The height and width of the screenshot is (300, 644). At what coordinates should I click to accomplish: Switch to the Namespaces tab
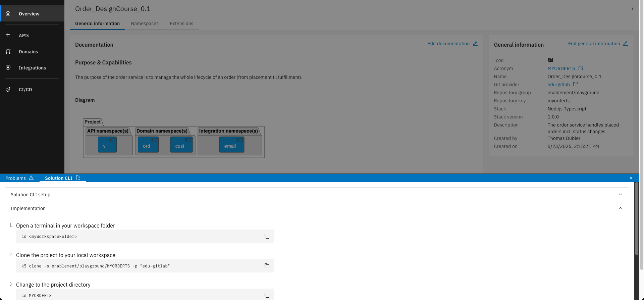click(x=145, y=23)
